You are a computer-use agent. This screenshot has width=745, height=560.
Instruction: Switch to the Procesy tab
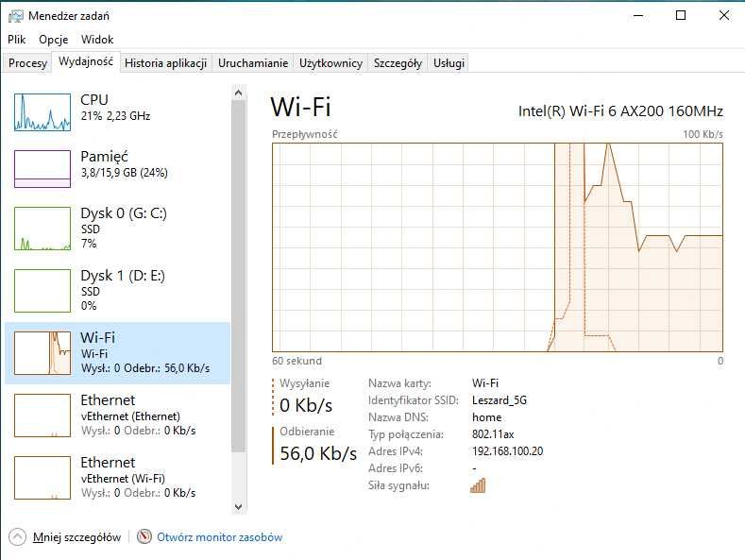pyautogui.click(x=27, y=62)
